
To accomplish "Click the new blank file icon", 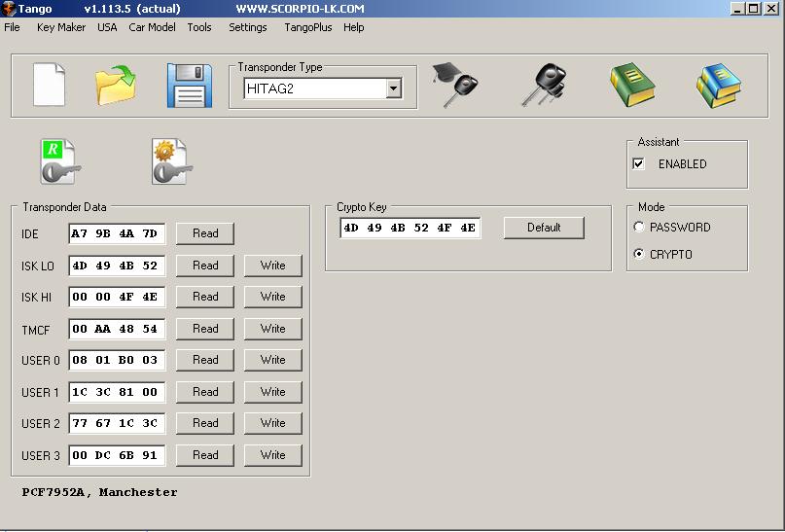I will (49, 84).
